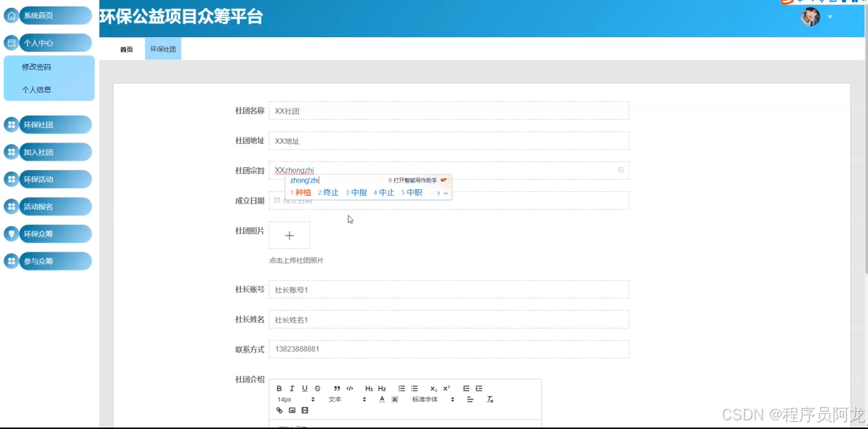
Task: Insert a code block in the editor
Action: (349, 388)
